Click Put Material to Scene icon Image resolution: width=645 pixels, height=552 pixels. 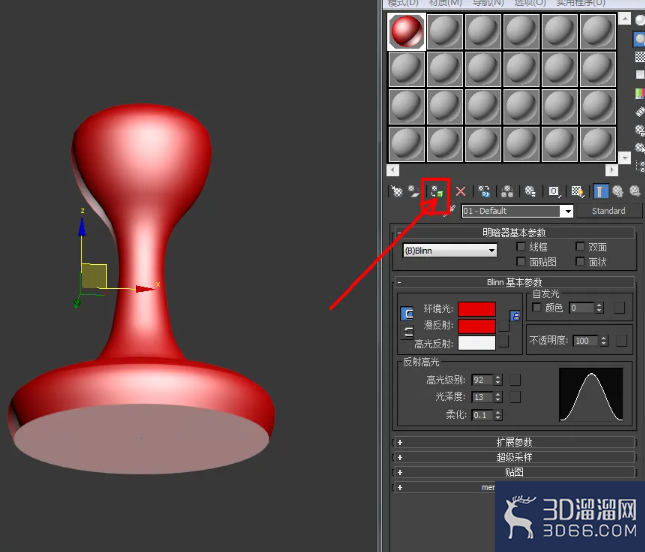(413, 191)
